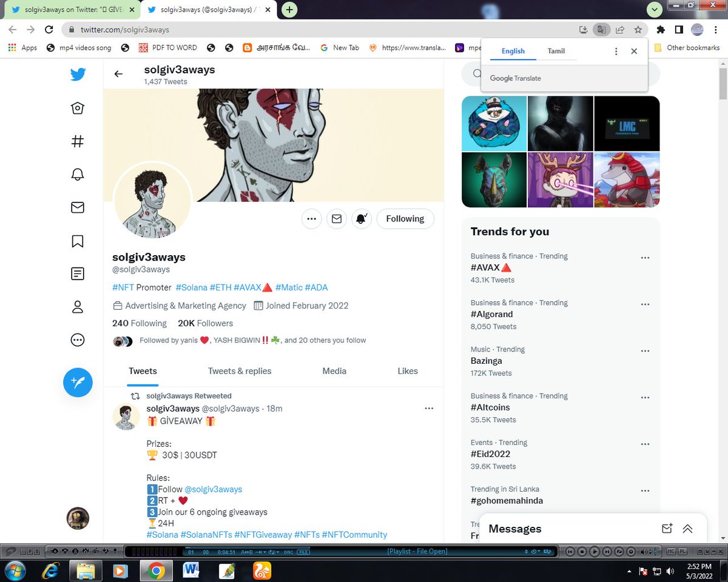Screen dimensions: 728x582
Task: Open options for Bazinga trend
Action: point(645,351)
